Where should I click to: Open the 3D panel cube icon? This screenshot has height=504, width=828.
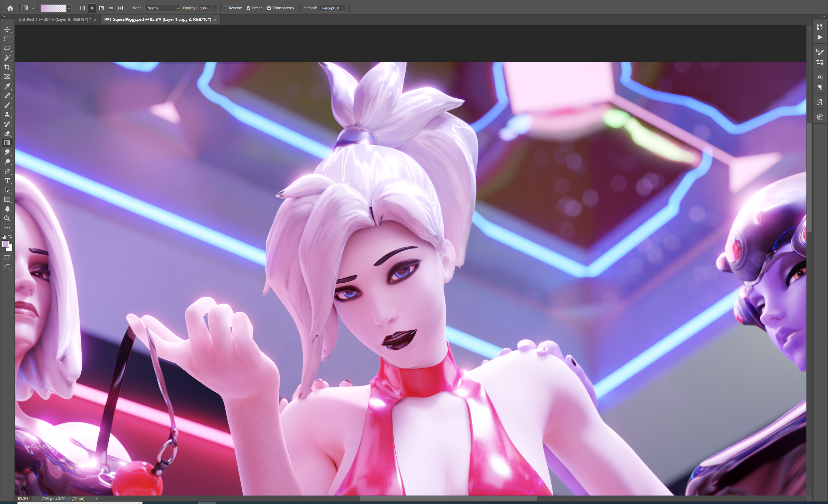(820, 117)
